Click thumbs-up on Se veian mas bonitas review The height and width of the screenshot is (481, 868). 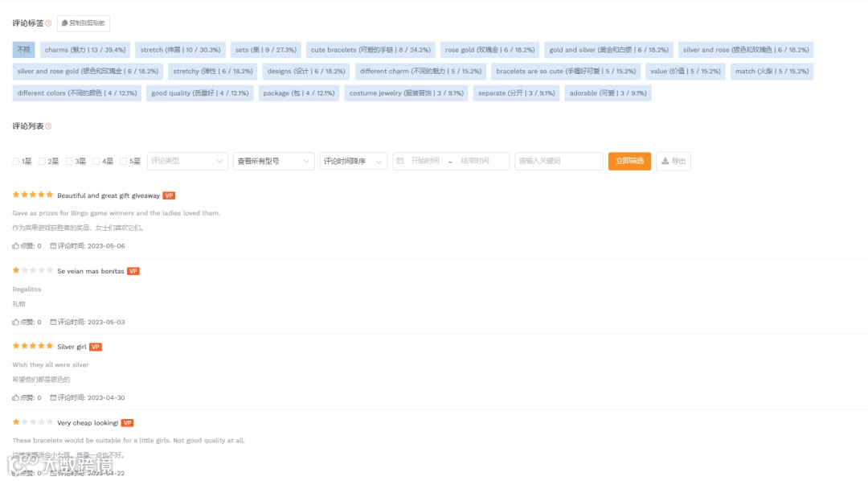click(15, 322)
